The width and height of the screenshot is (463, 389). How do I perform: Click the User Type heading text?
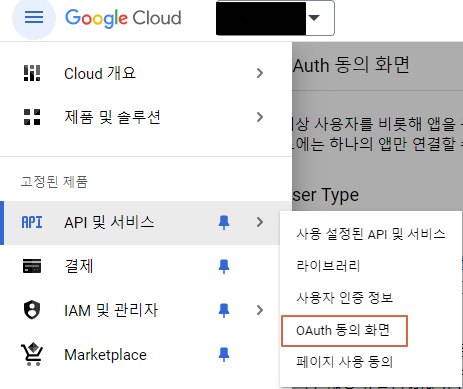click(x=326, y=195)
